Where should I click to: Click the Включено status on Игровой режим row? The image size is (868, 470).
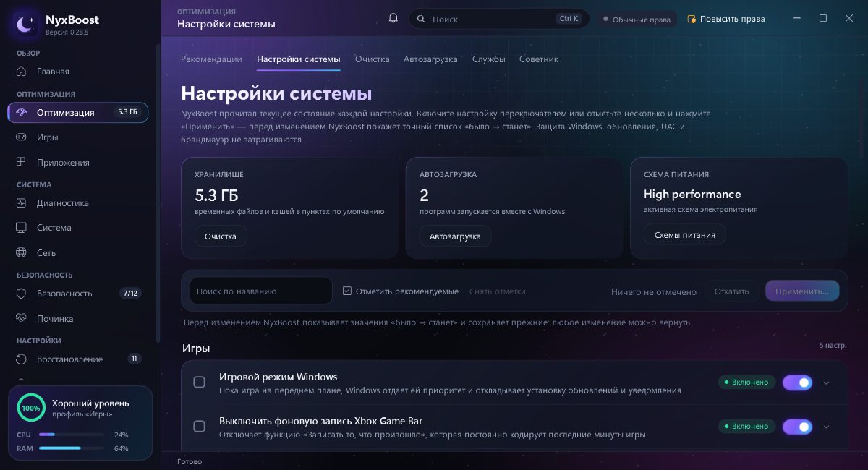pyautogui.click(x=746, y=383)
